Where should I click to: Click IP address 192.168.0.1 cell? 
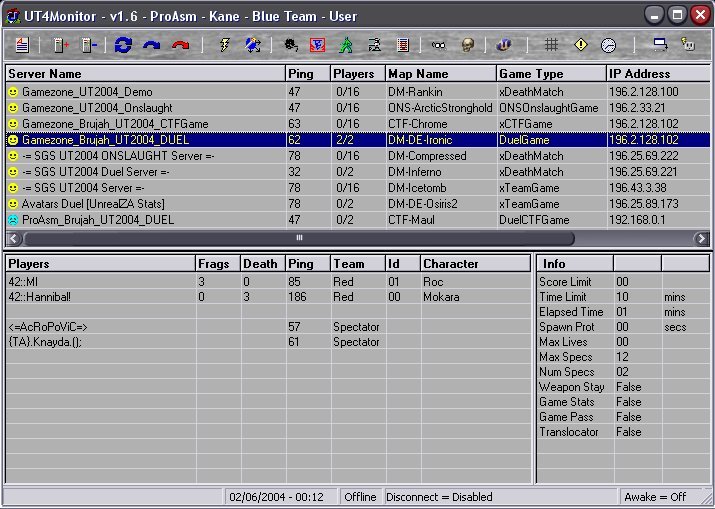tap(658, 220)
